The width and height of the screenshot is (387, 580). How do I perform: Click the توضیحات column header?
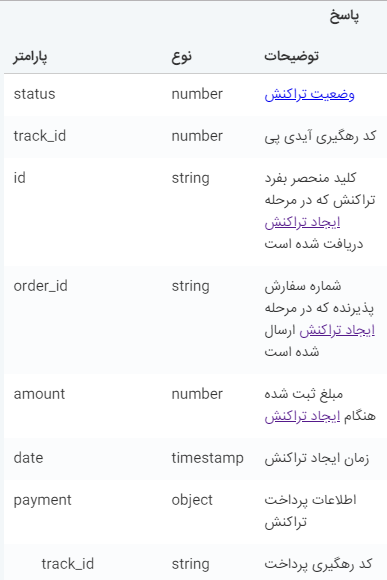[x=292, y=57]
